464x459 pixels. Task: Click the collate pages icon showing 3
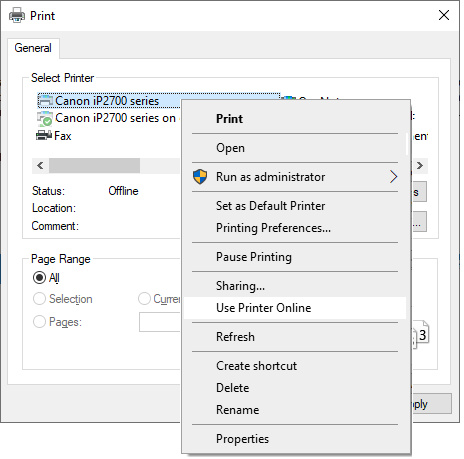420,334
